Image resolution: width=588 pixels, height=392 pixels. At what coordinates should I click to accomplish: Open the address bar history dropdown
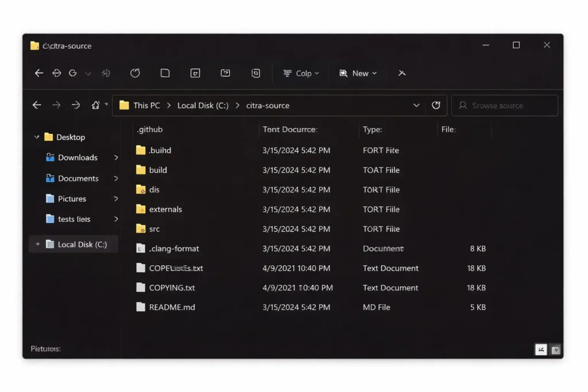click(416, 105)
